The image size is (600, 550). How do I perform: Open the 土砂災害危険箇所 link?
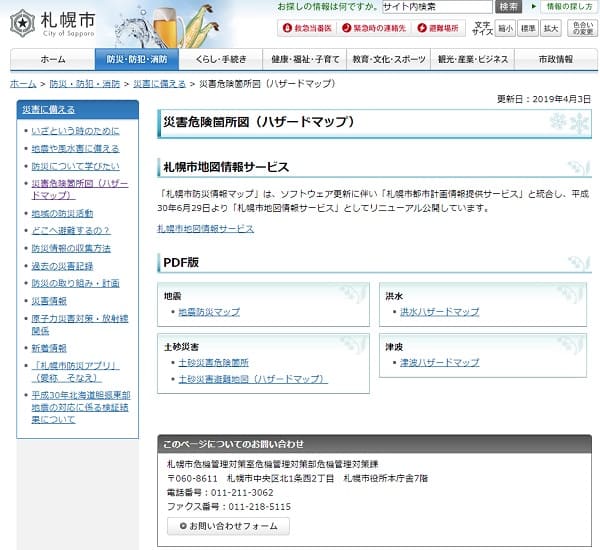click(214, 362)
